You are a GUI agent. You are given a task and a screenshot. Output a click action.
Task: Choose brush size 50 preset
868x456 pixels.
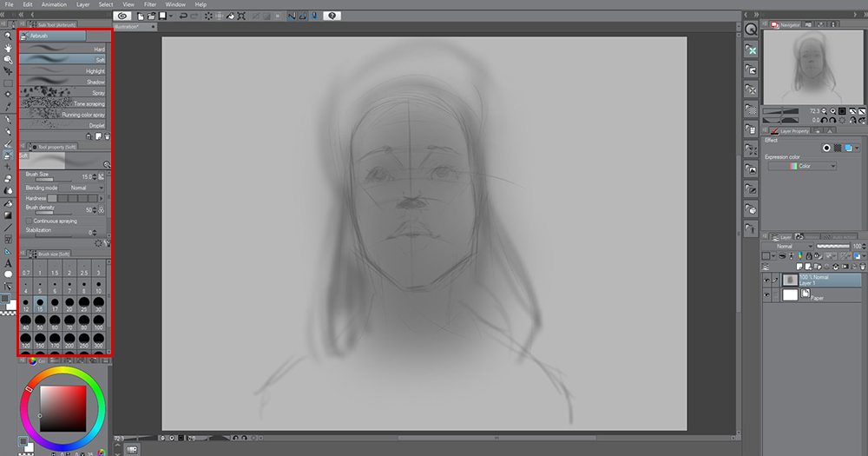tap(41, 321)
